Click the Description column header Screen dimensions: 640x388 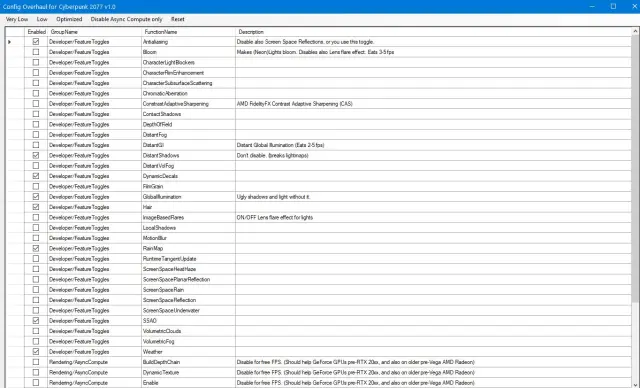point(433,32)
